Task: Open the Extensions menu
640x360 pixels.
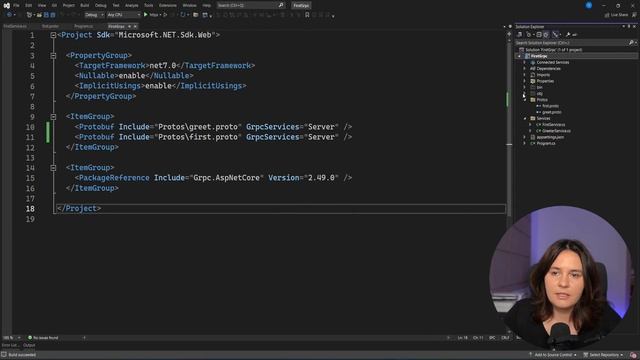Action: 168,5
